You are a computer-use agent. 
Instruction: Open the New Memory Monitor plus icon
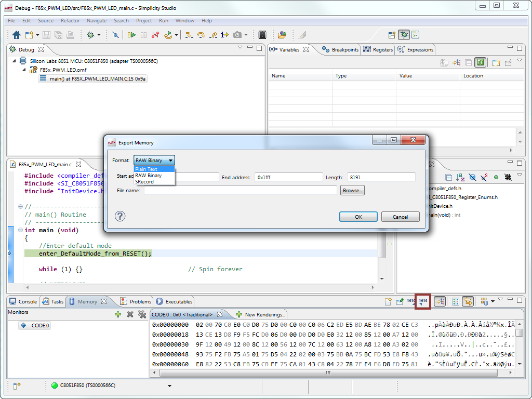(x=118, y=315)
